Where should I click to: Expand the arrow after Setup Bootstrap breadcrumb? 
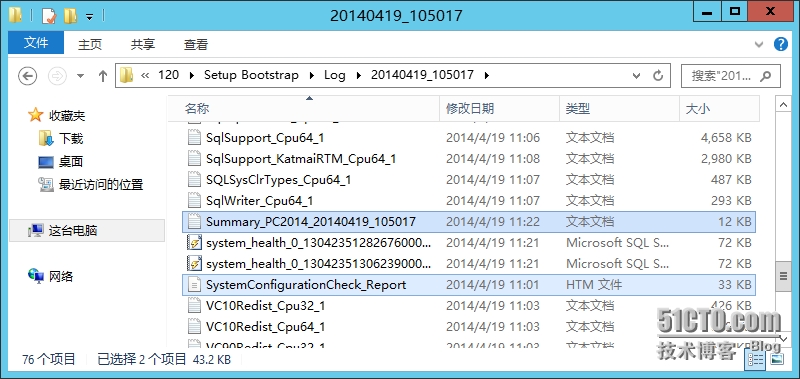311,75
